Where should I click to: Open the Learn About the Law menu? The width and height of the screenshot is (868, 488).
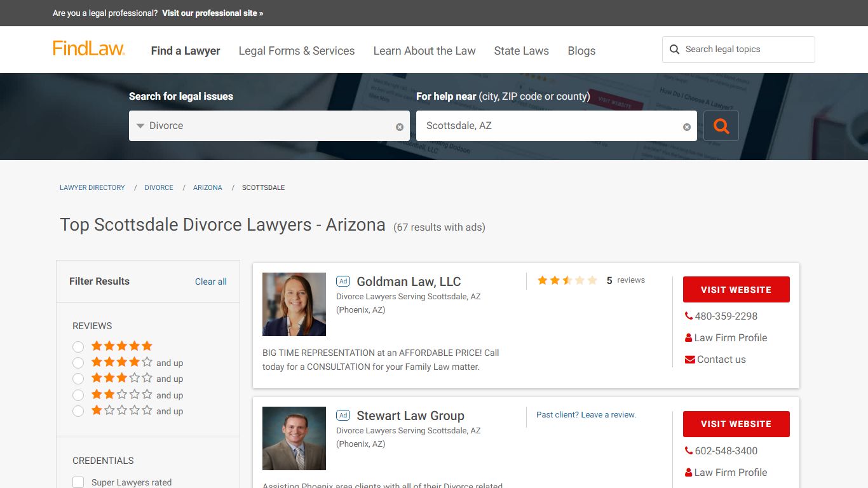point(424,51)
